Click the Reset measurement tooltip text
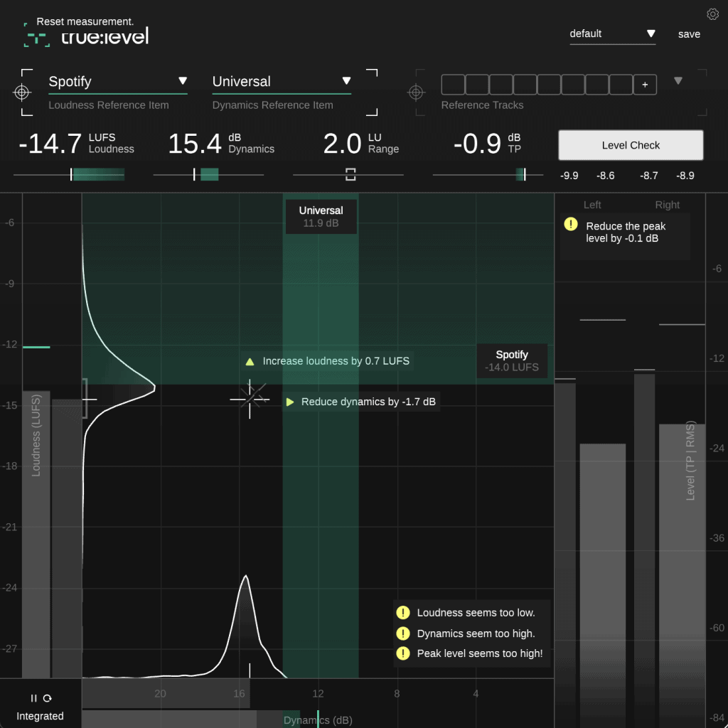The height and width of the screenshot is (728, 728). click(x=85, y=21)
